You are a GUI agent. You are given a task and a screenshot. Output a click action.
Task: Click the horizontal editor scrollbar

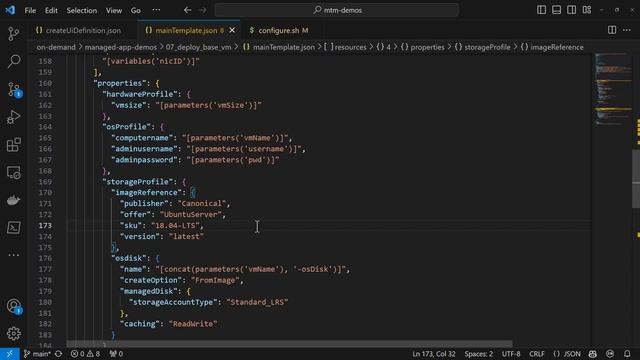coord(289,344)
